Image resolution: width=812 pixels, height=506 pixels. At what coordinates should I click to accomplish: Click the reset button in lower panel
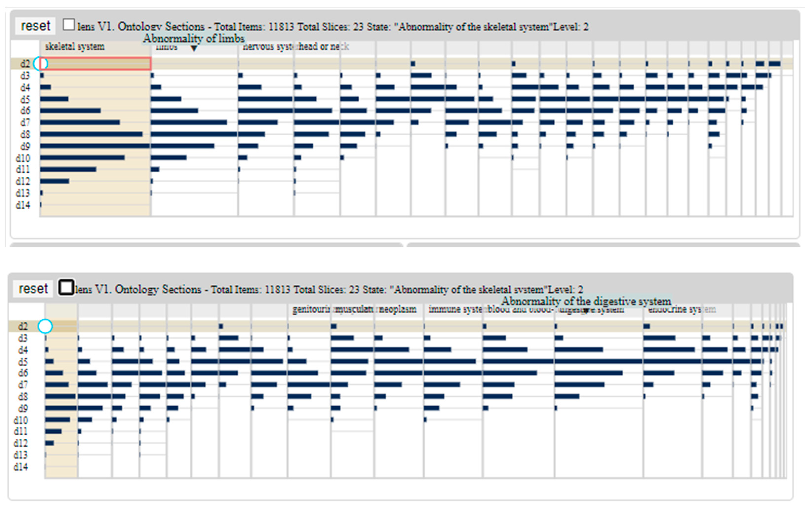click(x=33, y=288)
